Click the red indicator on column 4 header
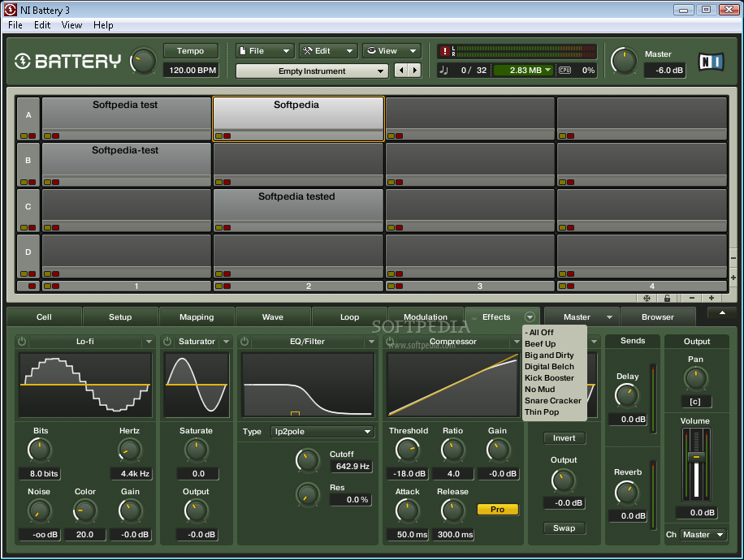744x560 pixels. pos(570,286)
